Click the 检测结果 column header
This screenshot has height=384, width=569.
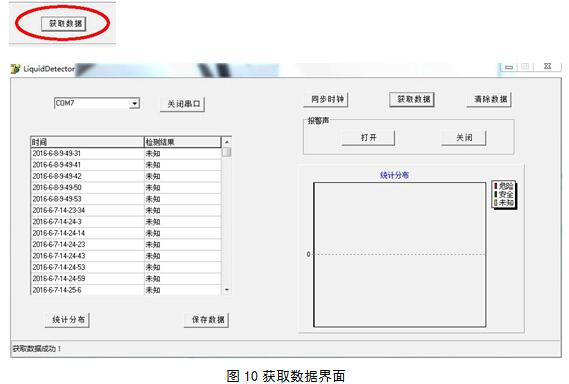(x=183, y=142)
